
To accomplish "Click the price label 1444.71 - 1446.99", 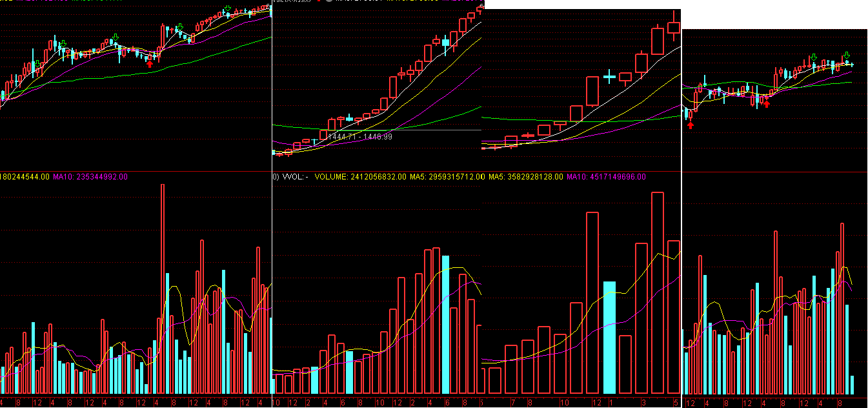I will tap(360, 137).
